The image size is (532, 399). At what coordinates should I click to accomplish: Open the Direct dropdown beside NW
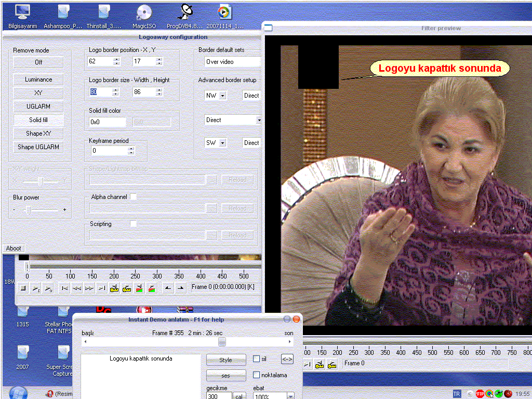pos(252,96)
